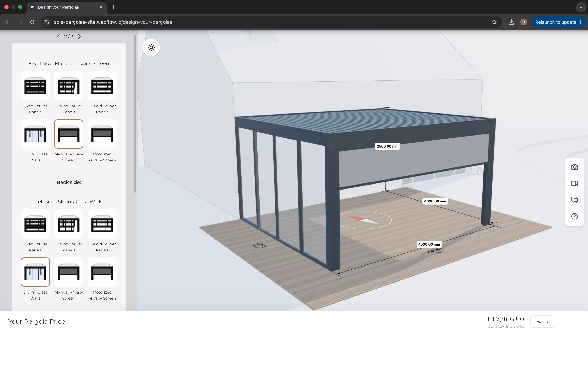Viewport: 588px width, 368px height.
Task: Start video recording with camcorder icon
Action: pos(574,183)
